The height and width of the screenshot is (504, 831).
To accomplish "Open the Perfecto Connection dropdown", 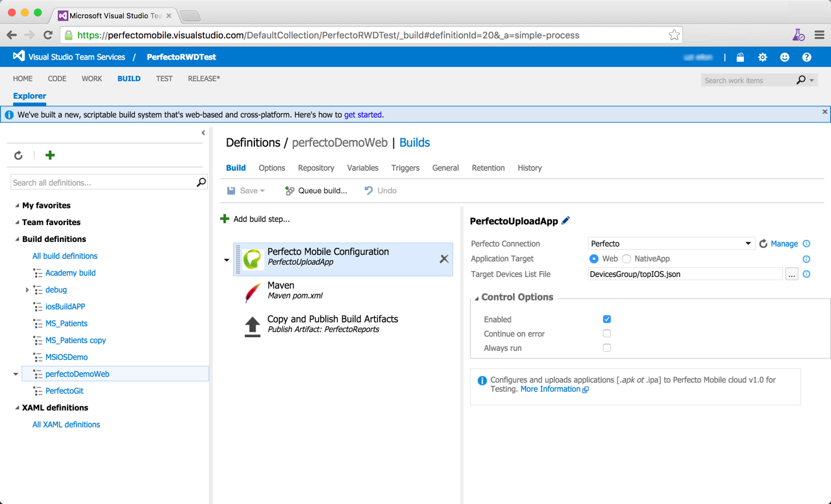I will coord(671,244).
